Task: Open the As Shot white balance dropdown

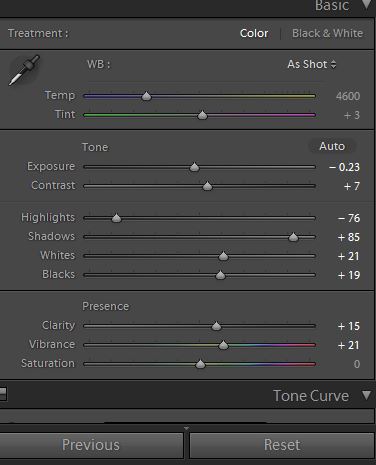Action: coord(312,64)
